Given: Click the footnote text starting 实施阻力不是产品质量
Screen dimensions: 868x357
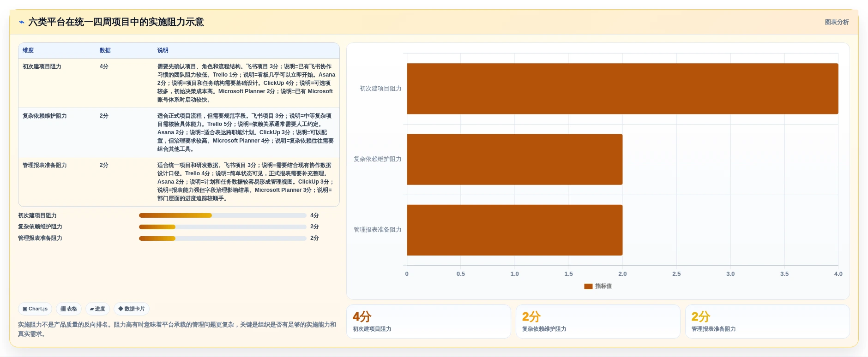Looking at the screenshot, I should click(x=177, y=329).
